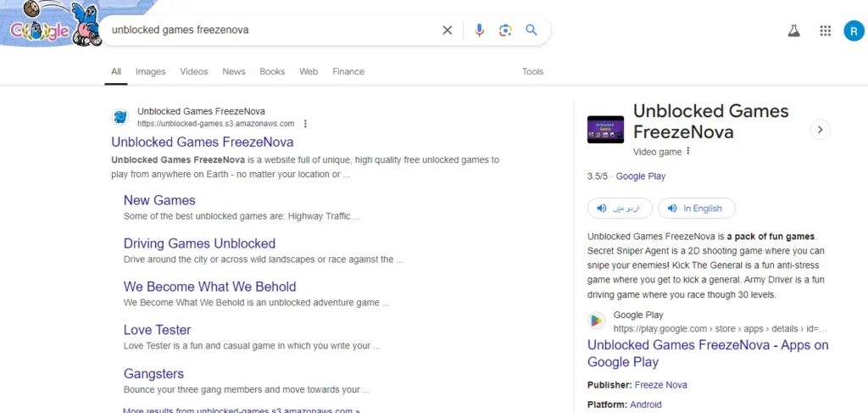Open More results from unblocked-games.s3.amazonaws.com
The height and width of the screenshot is (413, 868).
pyautogui.click(x=242, y=410)
